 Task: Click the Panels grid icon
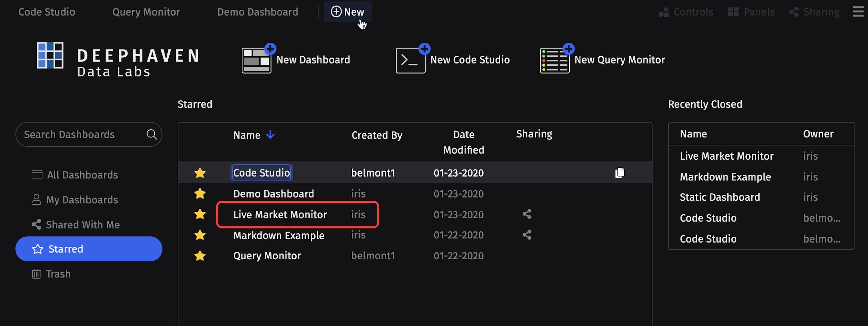coord(733,12)
